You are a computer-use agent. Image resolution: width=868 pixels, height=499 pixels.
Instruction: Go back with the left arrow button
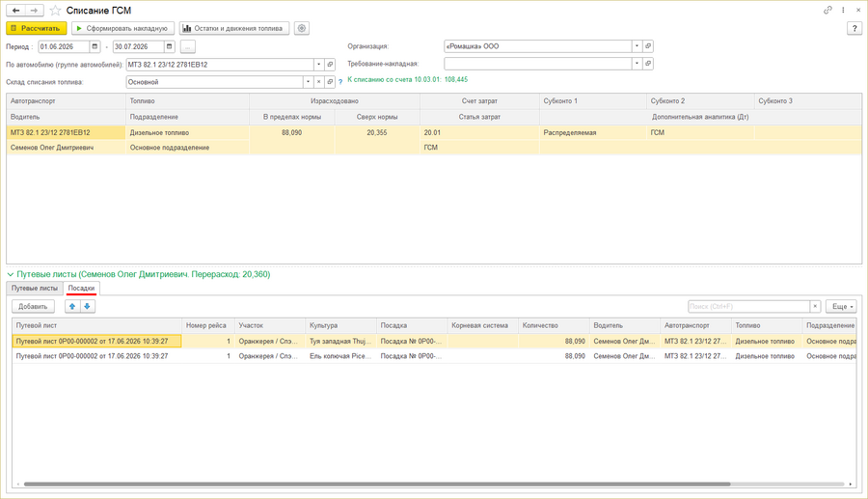pyautogui.click(x=16, y=11)
